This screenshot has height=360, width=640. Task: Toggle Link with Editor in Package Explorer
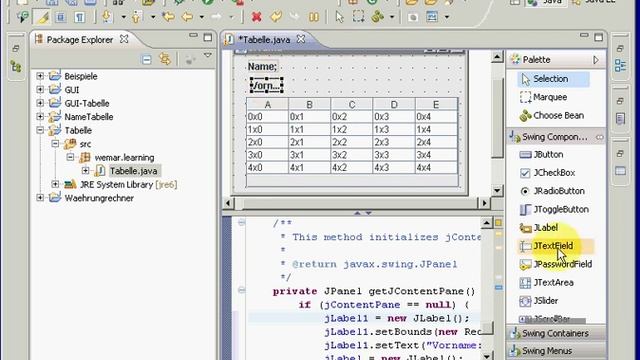point(165,60)
